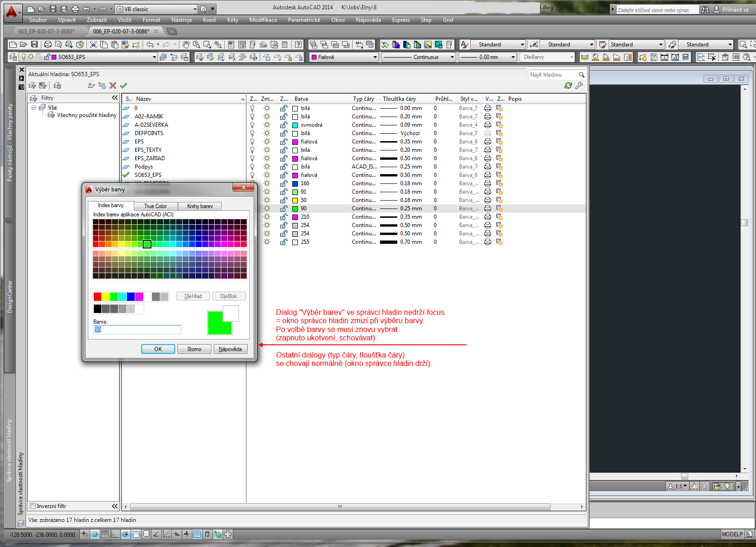Open the Modifikace menu

point(263,20)
